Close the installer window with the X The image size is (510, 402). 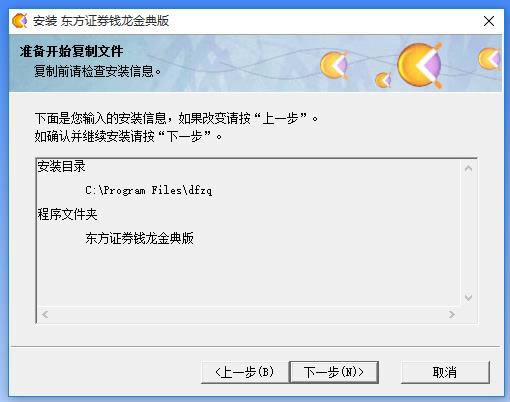pyautogui.click(x=489, y=21)
